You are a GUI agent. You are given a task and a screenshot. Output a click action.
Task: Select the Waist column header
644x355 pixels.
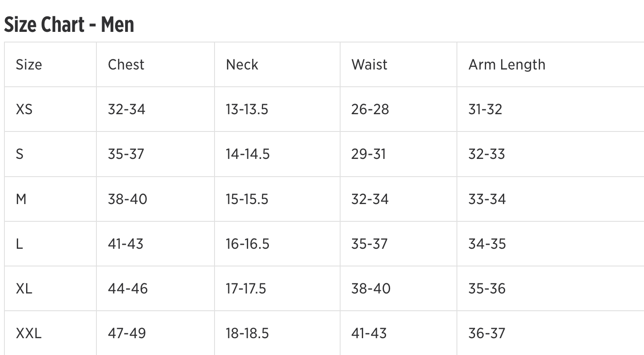coord(369,65)
